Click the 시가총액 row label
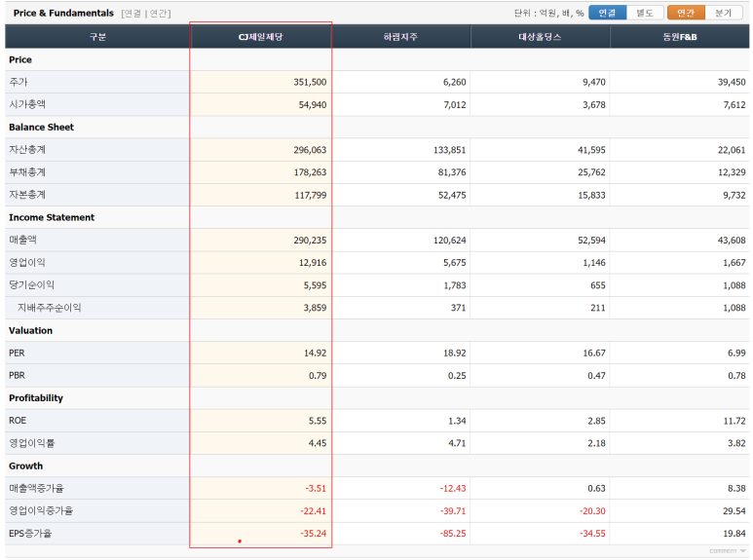Screen dimensions: 753x560 (x=27, y=104)
